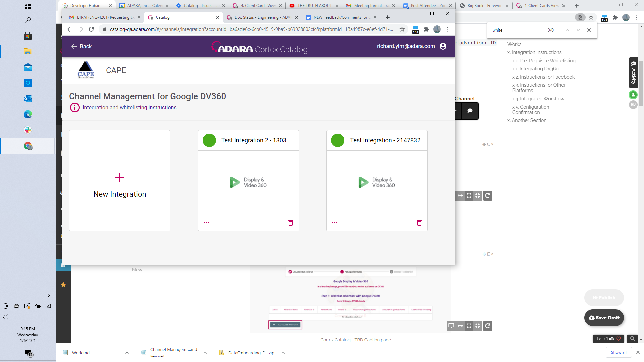This screenshot has height=362, width=644.
Task: Reload the Catalog page
Action: pos(91,29)
